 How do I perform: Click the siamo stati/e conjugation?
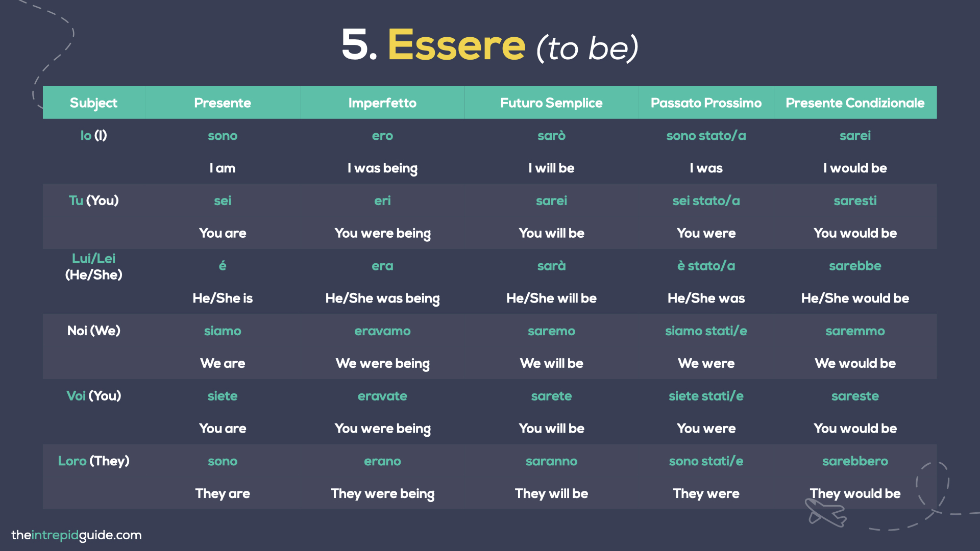click(x=706, y=331)
